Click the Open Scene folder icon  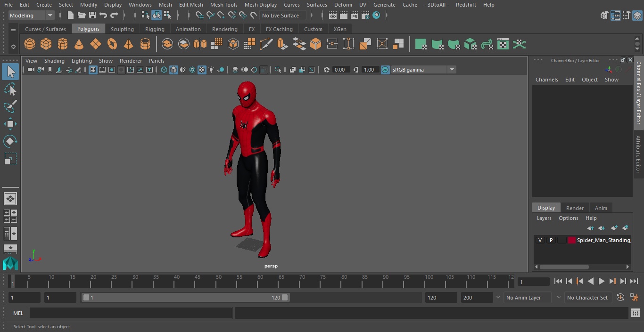82,16
